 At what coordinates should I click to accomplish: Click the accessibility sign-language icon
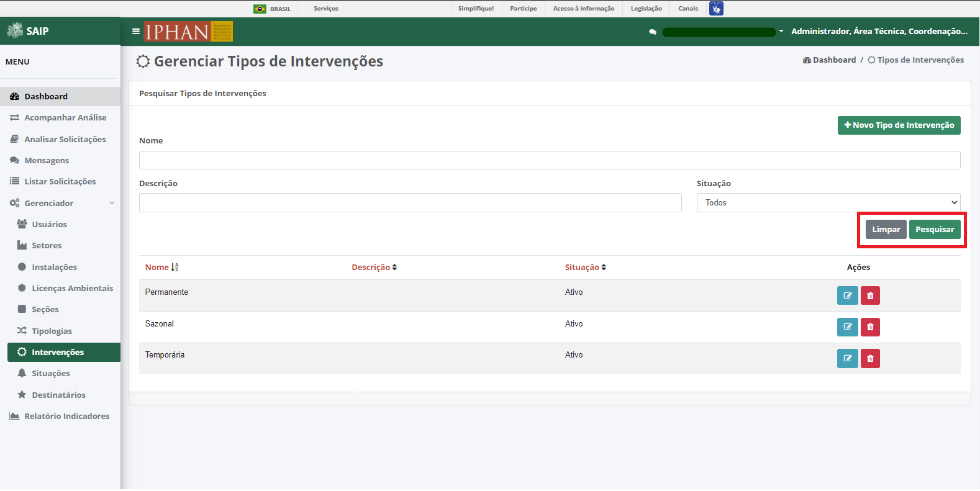pos(716,9)
